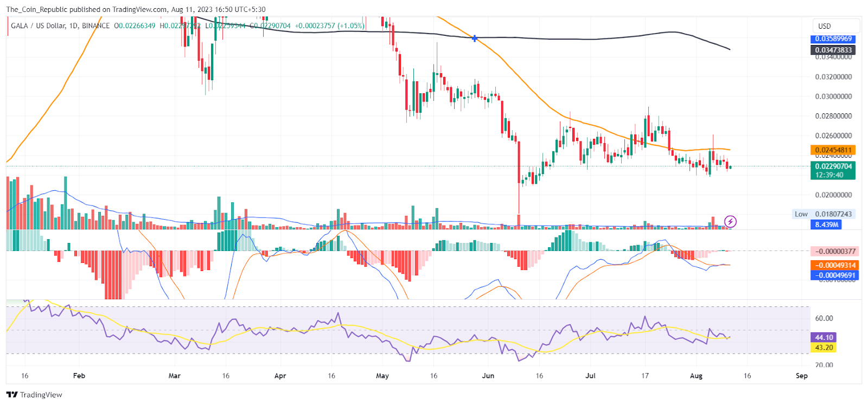Click the 60.00 RSI axis level

tap(824, 318)
